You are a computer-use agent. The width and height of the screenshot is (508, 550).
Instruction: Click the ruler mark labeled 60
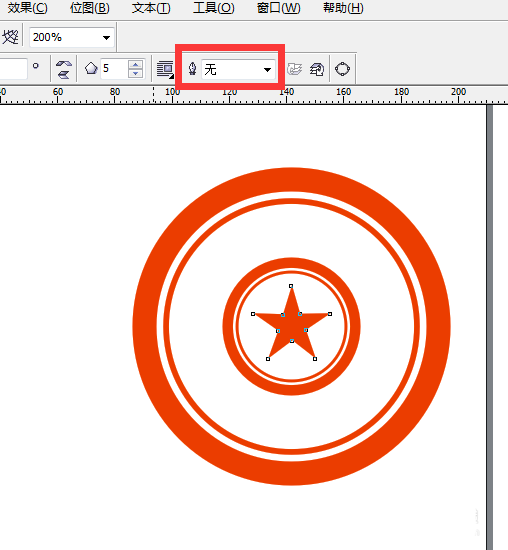(58, 92)
